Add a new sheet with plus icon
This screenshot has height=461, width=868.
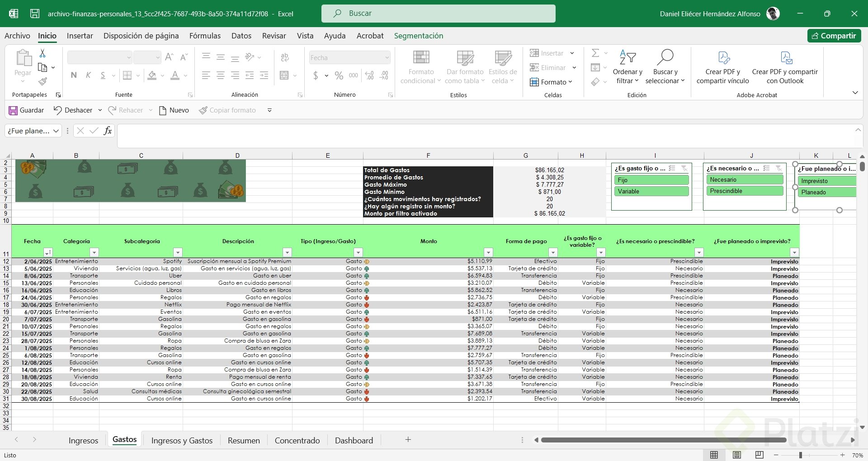(x=408, y=440)
